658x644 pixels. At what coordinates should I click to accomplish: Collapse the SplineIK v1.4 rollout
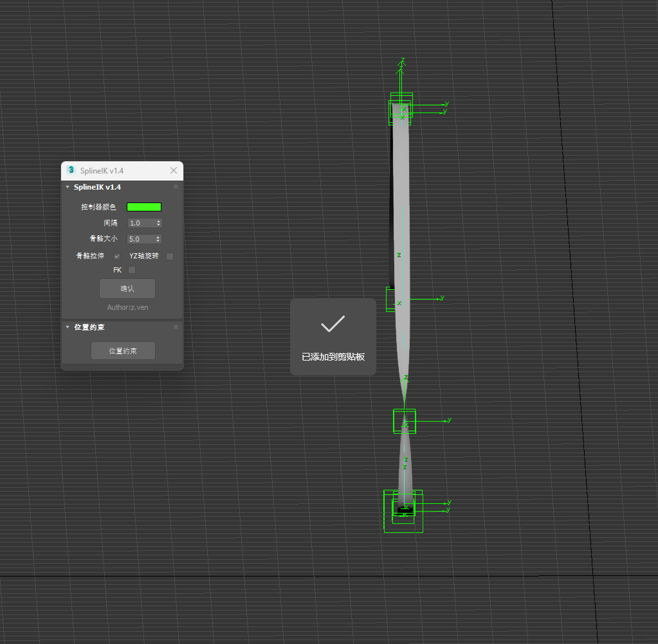pos(67,186)
